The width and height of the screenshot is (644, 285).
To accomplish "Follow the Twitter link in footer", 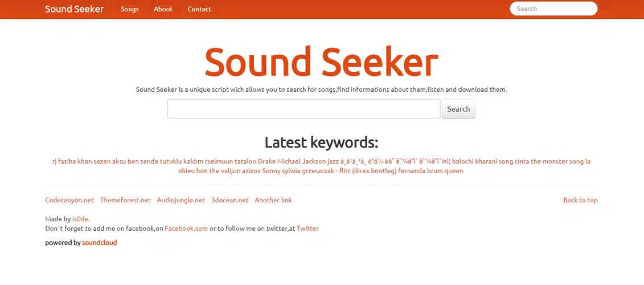I will [307, 229].
